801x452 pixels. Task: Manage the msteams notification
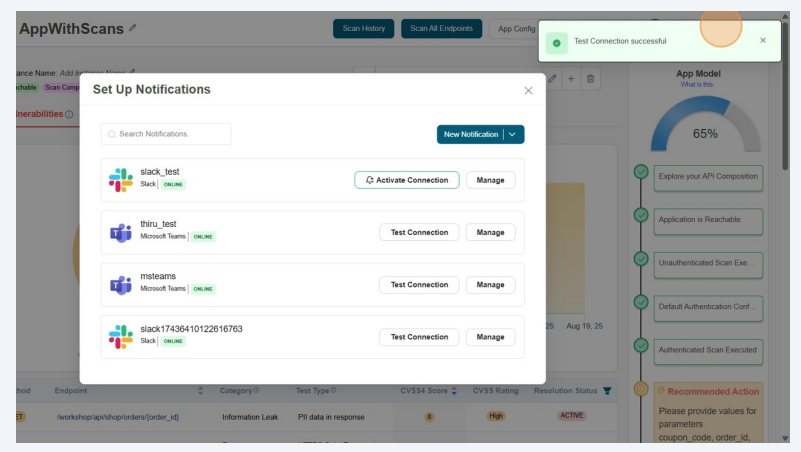click(490, 285)
